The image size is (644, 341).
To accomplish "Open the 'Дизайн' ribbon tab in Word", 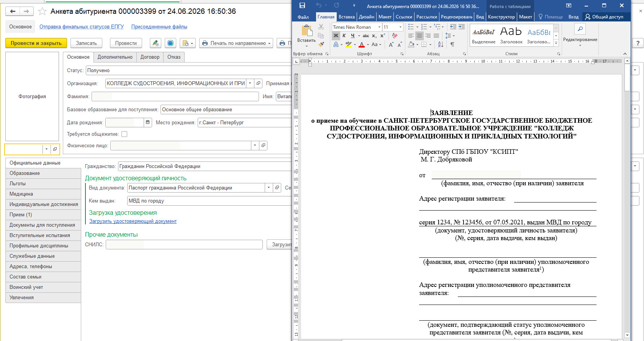I will click(367, 17).
